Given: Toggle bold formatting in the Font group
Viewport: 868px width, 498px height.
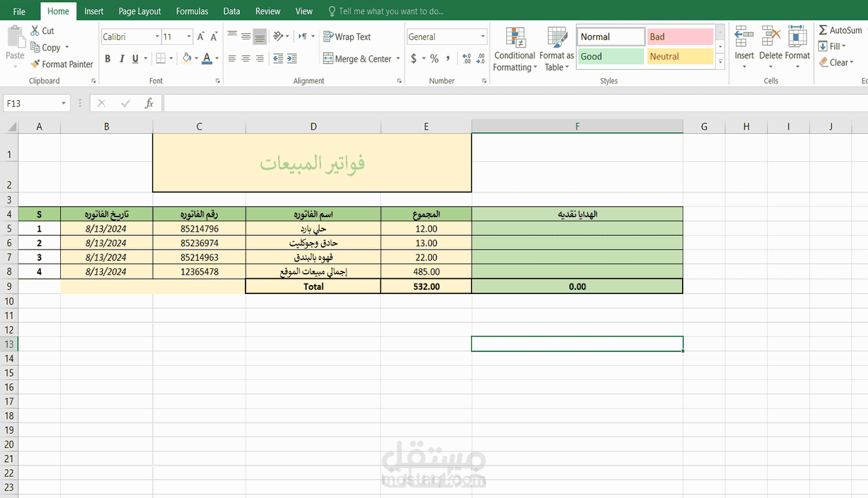Looking at the screenshot, I should [x=107, y=58].
